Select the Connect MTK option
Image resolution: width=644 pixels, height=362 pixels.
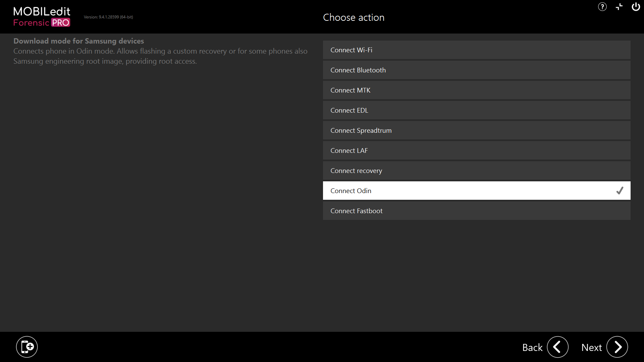click(476, 90)
